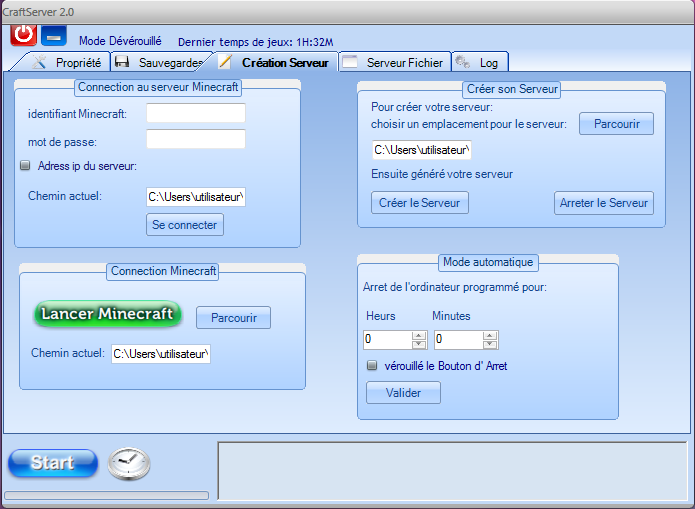Click the Valider button
Image resolution: width=695 pixels, height=509 pixels.
coord(403,392)
